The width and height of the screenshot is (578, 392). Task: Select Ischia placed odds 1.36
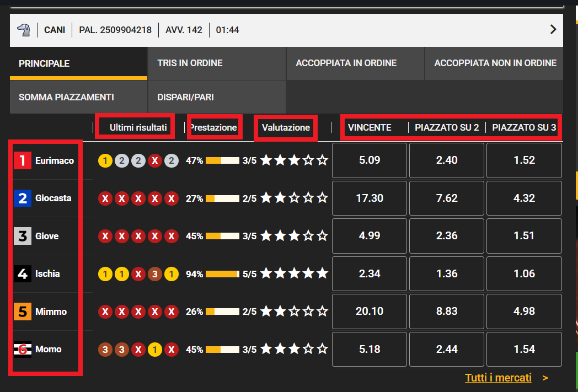click(x=447, y=273)
